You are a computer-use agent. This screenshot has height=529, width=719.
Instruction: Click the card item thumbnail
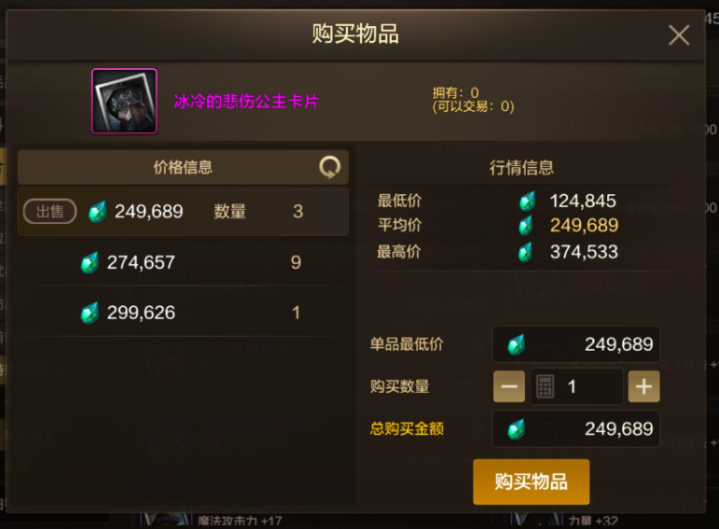tap(124, 101)
